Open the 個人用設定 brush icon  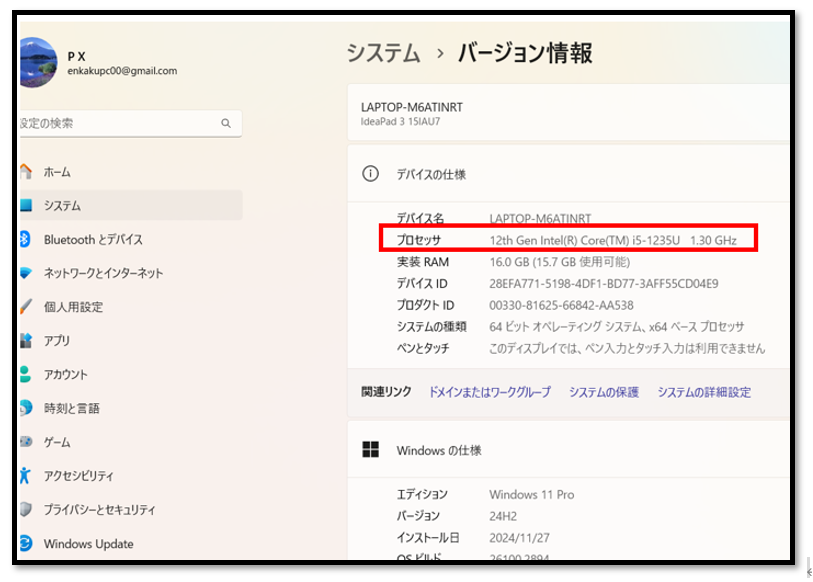point(25,307)
